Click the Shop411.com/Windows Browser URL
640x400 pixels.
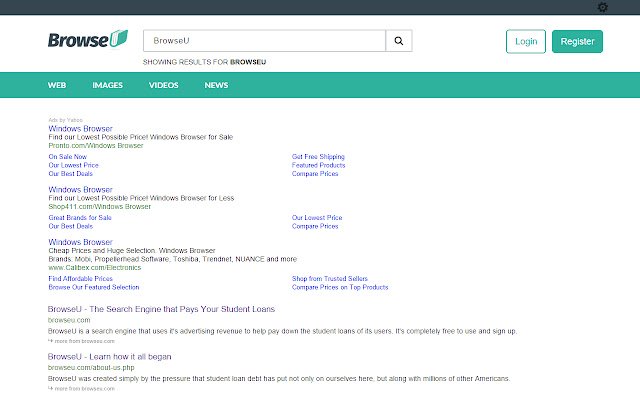click(x=100, y=207)
